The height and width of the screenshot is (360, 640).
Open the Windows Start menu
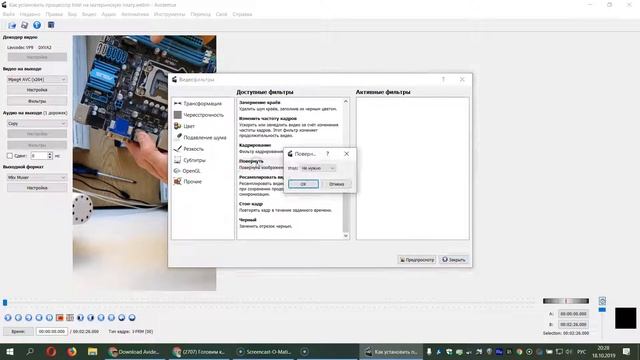pyautogui.click(x=9, y=351)
